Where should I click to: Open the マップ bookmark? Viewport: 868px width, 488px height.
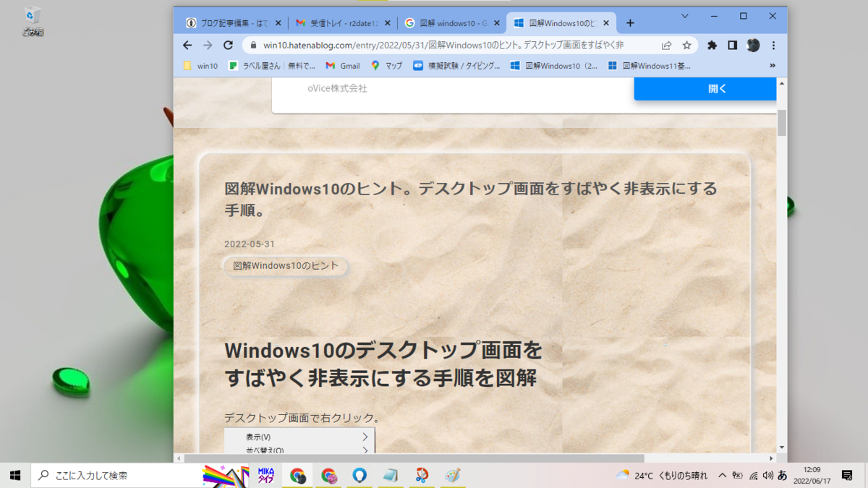[387, 65]
